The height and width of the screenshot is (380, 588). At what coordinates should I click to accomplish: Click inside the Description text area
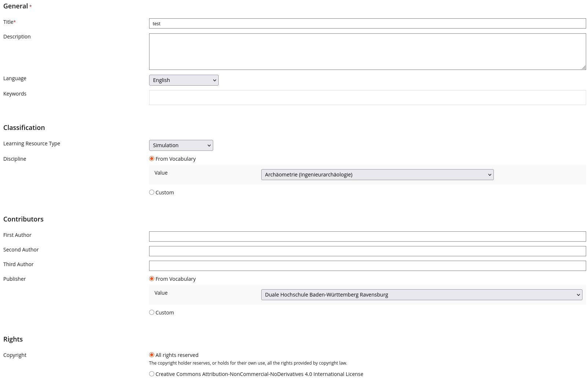pos(367,52)
